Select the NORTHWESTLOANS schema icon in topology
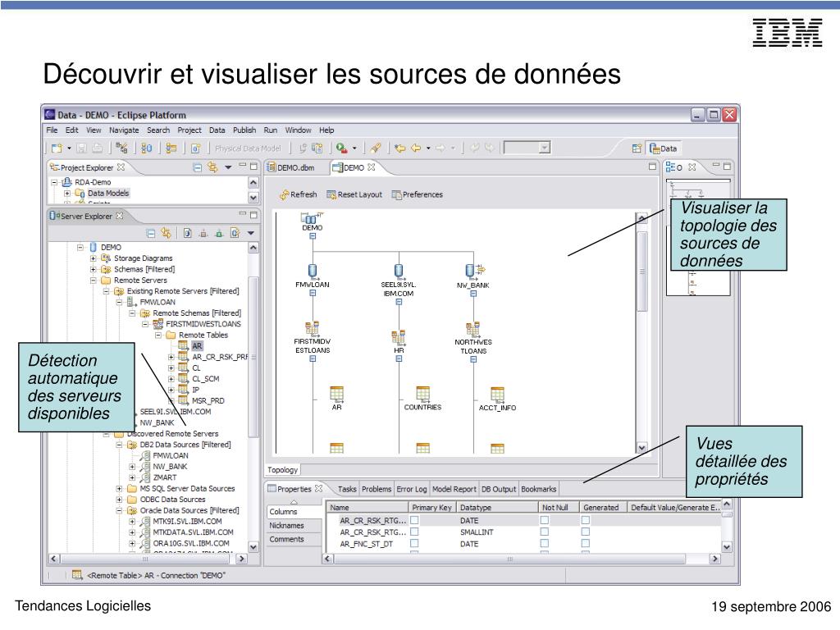Screen dimensions: 840x630 point(473,328)
